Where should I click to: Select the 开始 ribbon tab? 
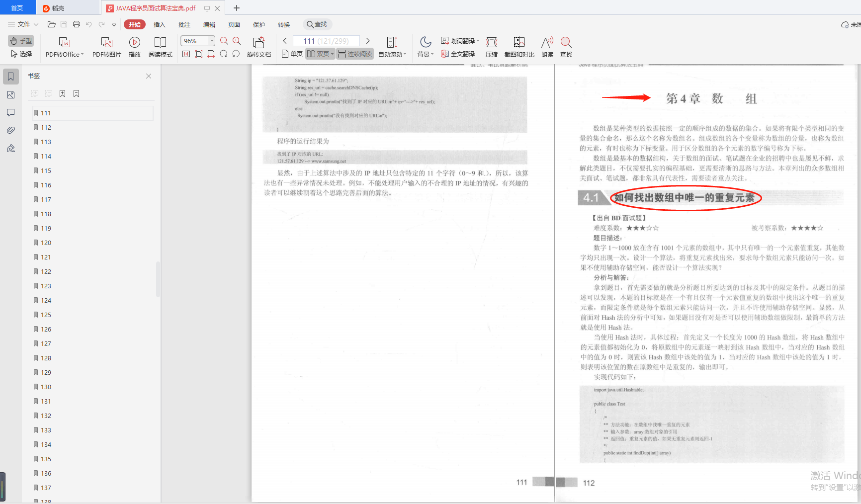[x=135, y=24]
